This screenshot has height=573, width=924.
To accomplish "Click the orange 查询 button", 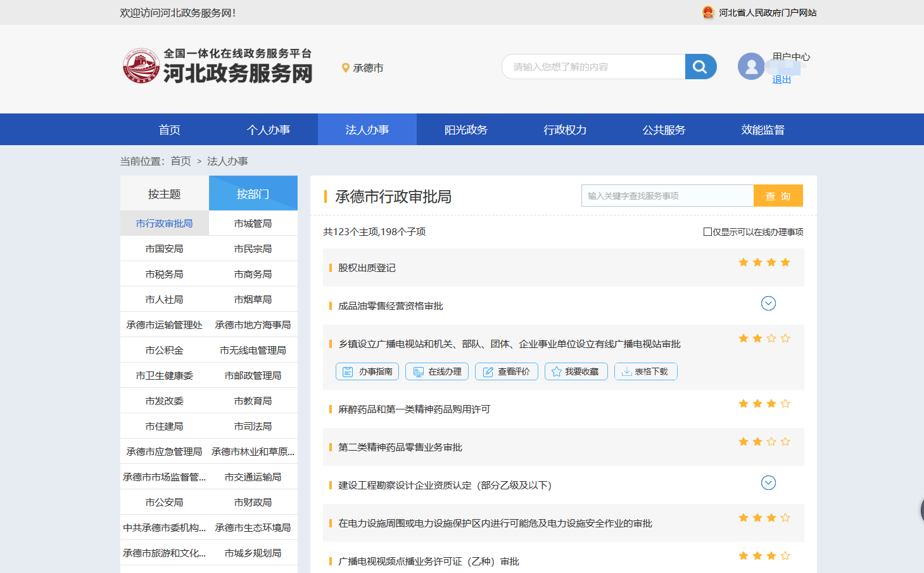I will tap(778, 196).
